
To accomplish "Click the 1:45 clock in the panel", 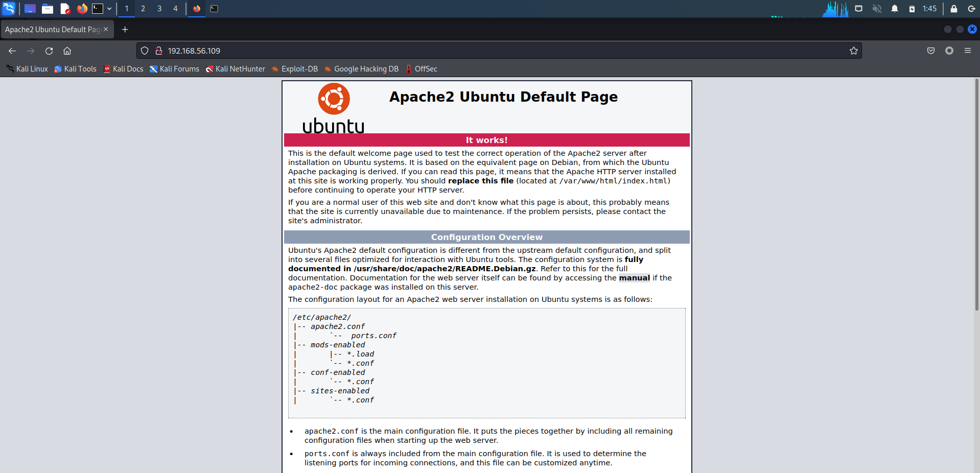I will (929, 9).
